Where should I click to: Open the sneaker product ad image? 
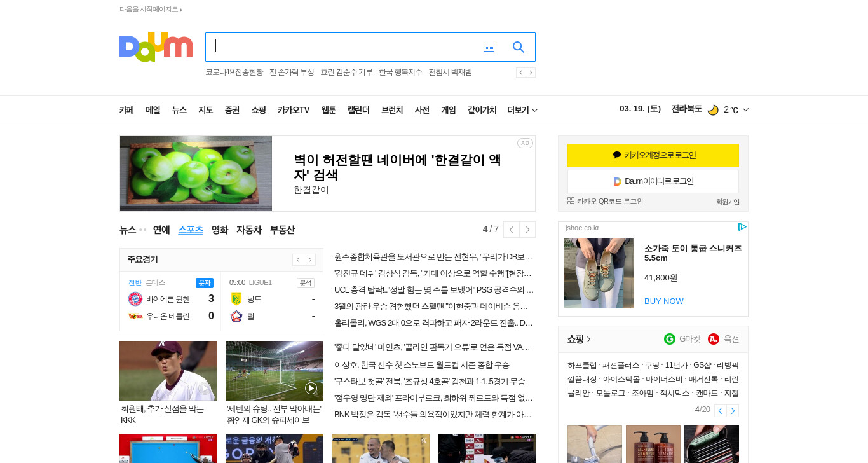click(599, 273)
